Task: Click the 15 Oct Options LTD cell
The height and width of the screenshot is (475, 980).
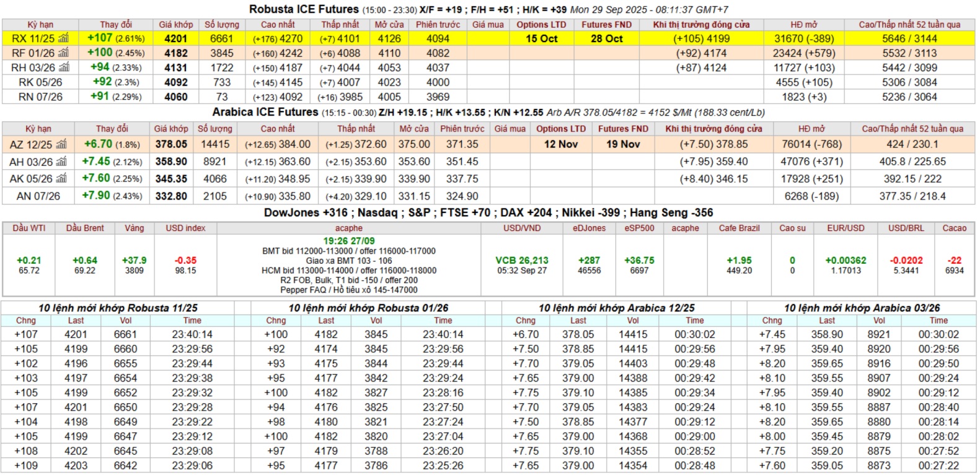Action: pyautogui.click(x=541, y=38)
